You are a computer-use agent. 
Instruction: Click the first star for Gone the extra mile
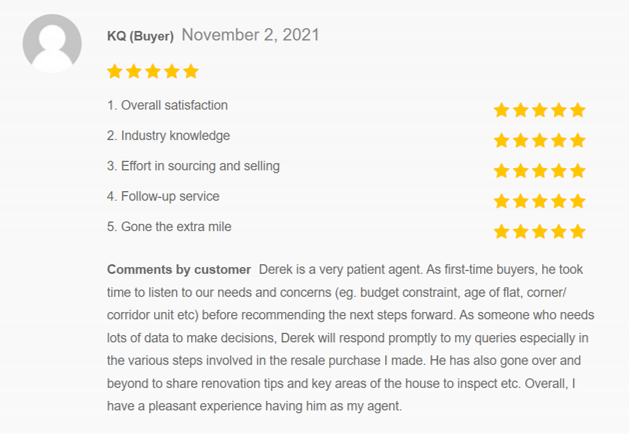click(x=502, y=232)
